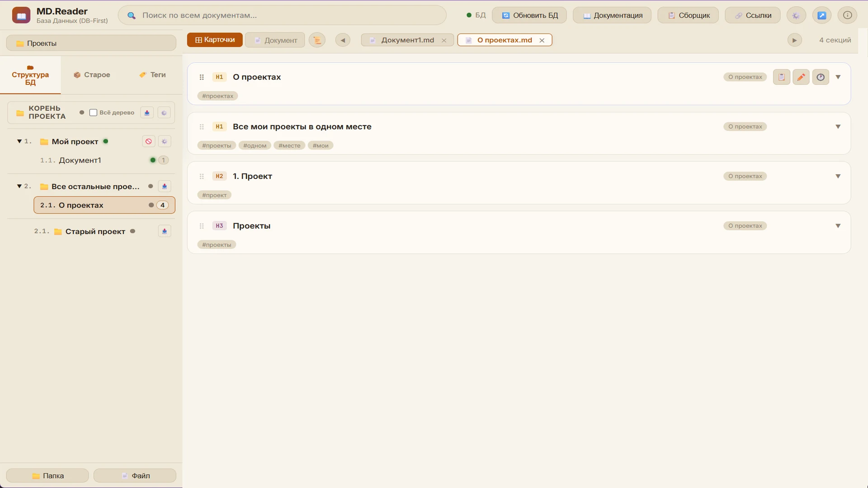
Task: Collapse the Мой проект tree folder
Action: 19,141
